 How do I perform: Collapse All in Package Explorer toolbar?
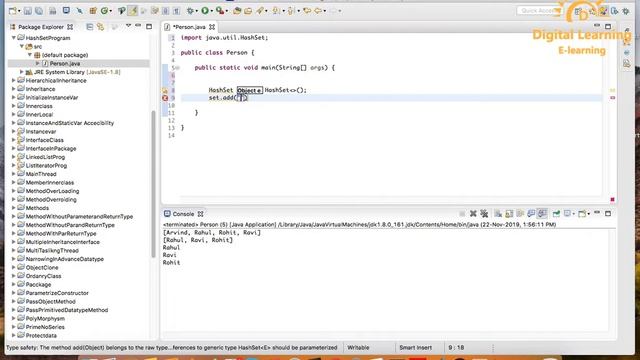(89, 27)
